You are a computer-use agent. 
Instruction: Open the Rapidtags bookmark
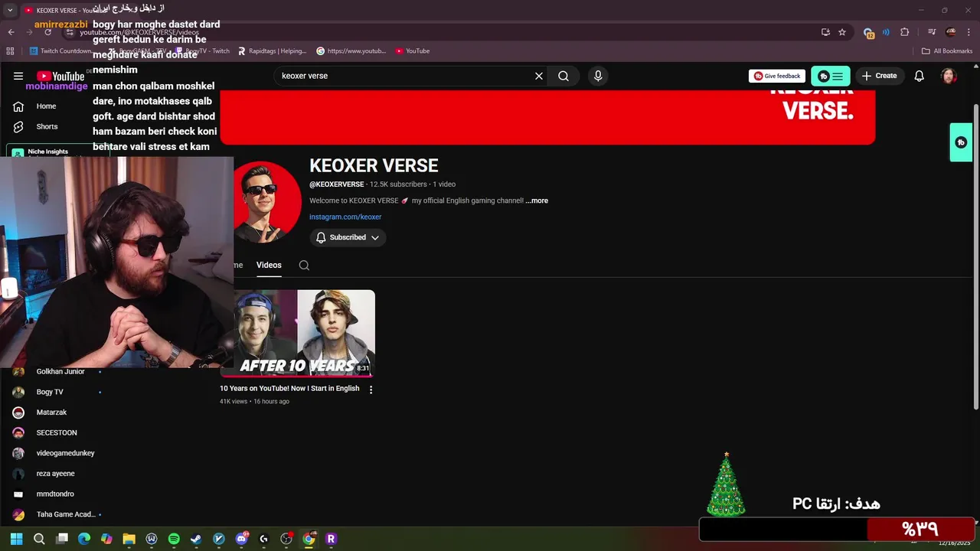click(x=272, y=51)
